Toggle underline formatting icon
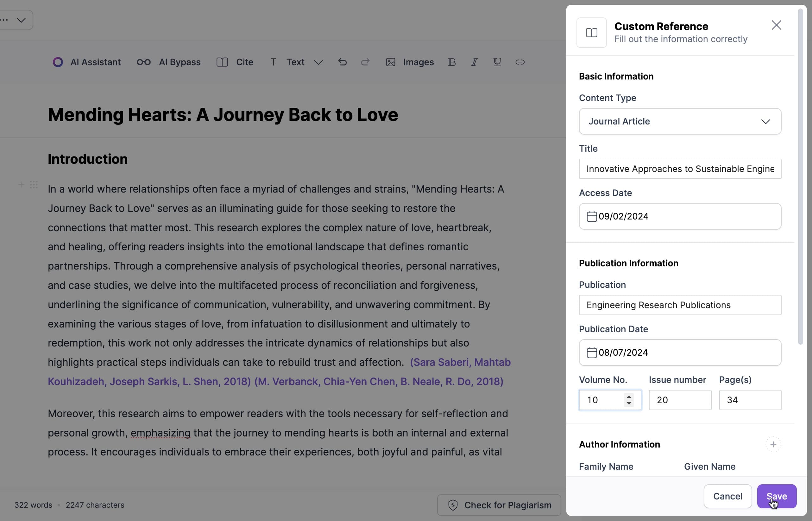The width and height of the screenshot is (812, 521). [x=497, y=62]
